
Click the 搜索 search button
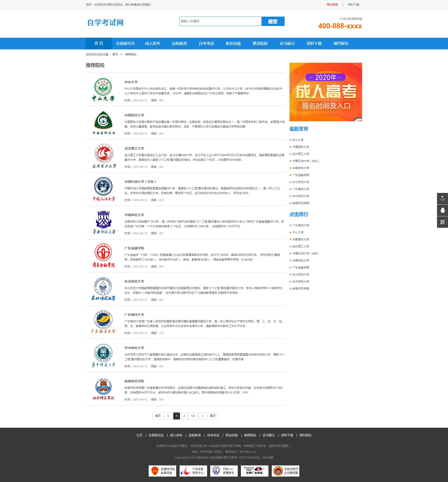[x=273, y=21]
